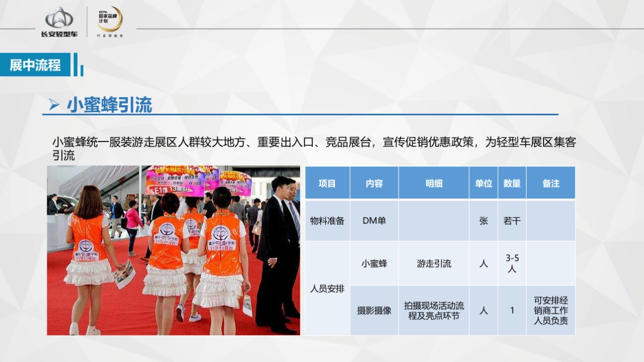Select the 摄影摄像 content cell
The image size is (644, 362).
click(x=374, y=311)
